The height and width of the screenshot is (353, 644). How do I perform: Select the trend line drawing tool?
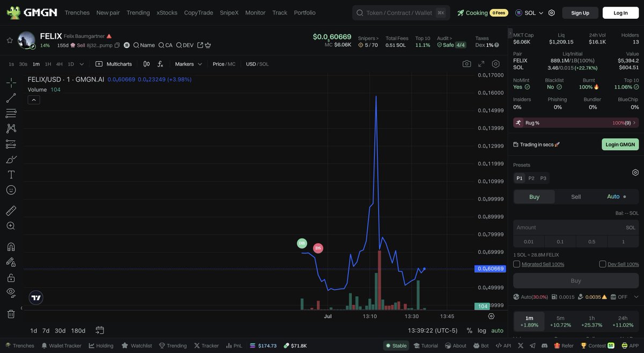[11, 98]
